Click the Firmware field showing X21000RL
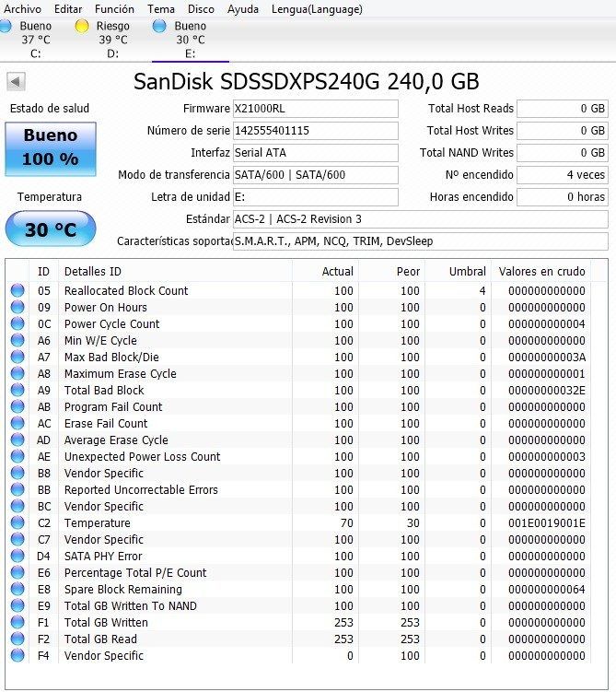Image resolution: width=616 pixels, height=692 pixels. (x=315, y=109)
